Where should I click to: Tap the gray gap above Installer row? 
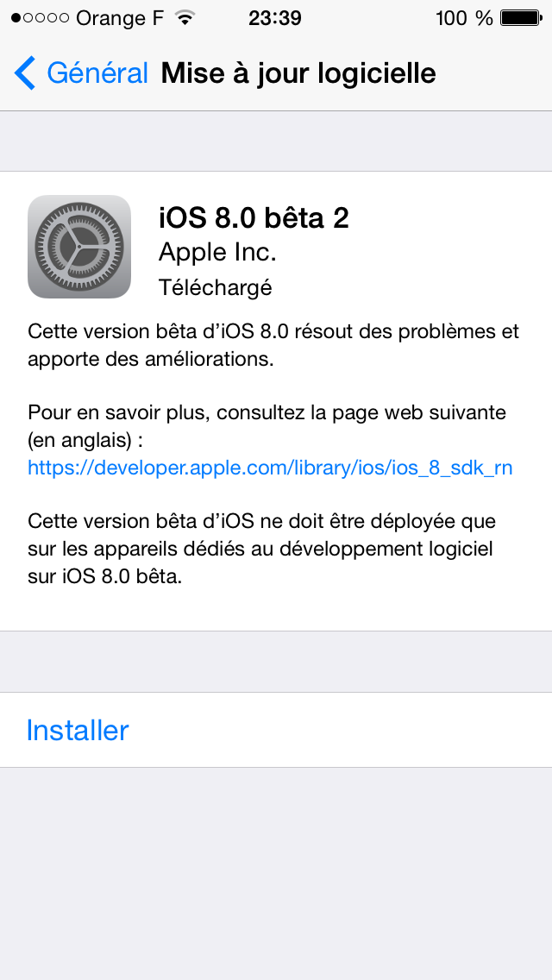tap(276, 662)
